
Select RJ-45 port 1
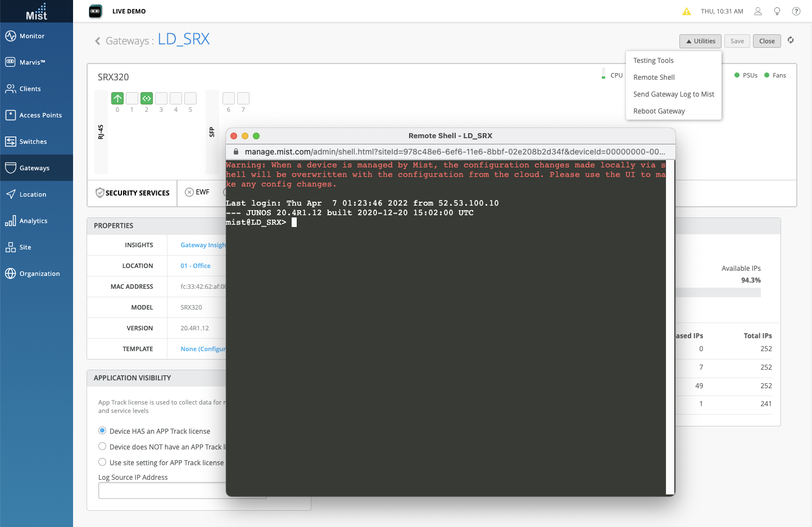pyautogui.click(x=132, y=98)
